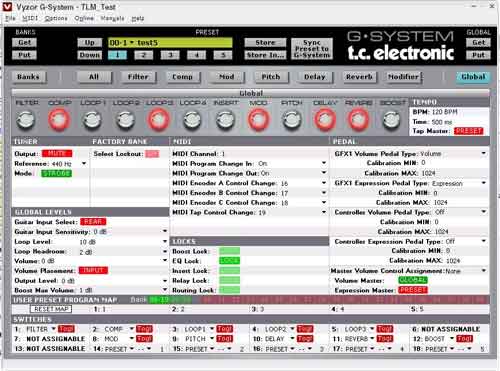
Task: Toggle the Boost Lock switch
Action: pos(229,251)
